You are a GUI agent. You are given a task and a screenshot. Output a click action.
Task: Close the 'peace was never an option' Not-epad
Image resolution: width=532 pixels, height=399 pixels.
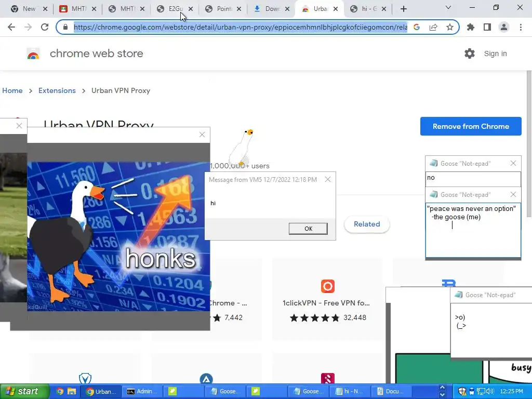coord(513,194)
